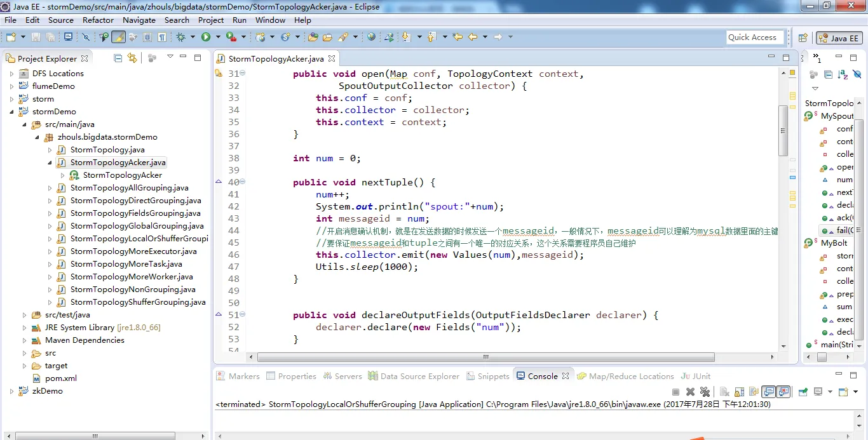Toggle Word Wrap in Console

point(754,392)
